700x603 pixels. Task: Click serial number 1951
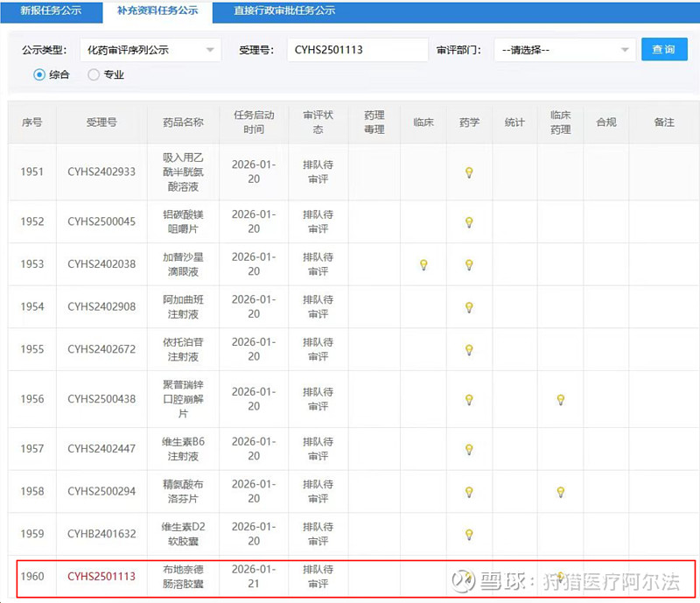pyautogui.click(x=32, y=172)
